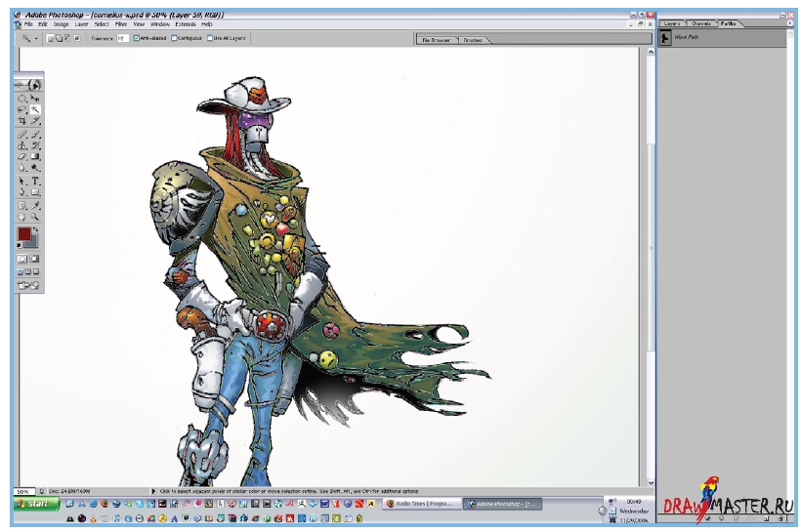Choose Intersect with selection mode
This screenshot has width=801, height=532.
pos(77,38)
